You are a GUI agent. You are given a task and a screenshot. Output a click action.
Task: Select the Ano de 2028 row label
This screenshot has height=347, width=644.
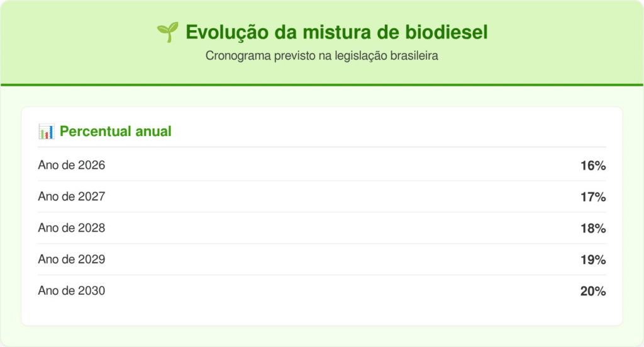pyautogui.click(x=72, y=228)
